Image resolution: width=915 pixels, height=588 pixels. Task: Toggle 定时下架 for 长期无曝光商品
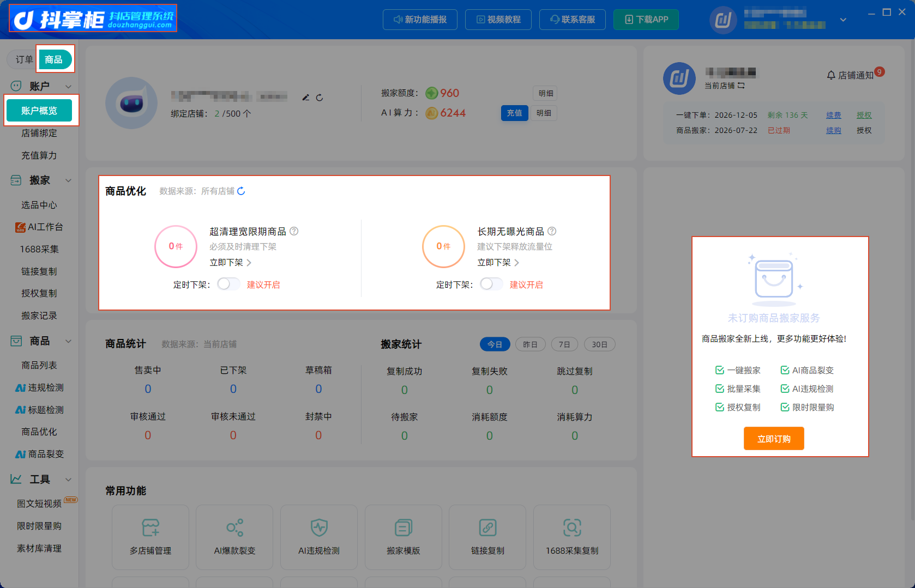(491, 284)
